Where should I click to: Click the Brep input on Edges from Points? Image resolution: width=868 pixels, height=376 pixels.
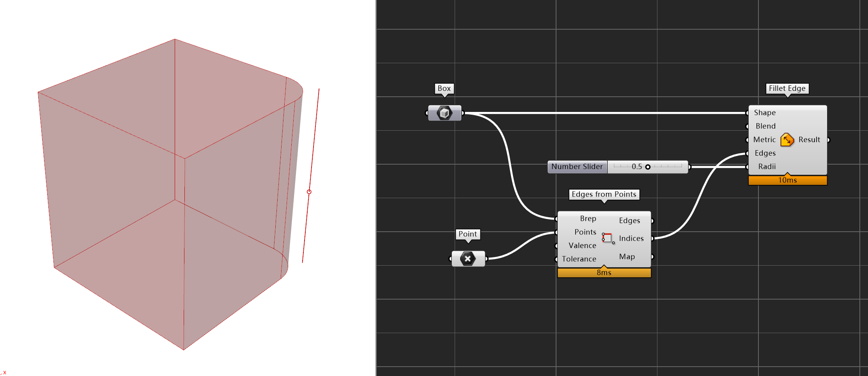(x=588, y=219)
